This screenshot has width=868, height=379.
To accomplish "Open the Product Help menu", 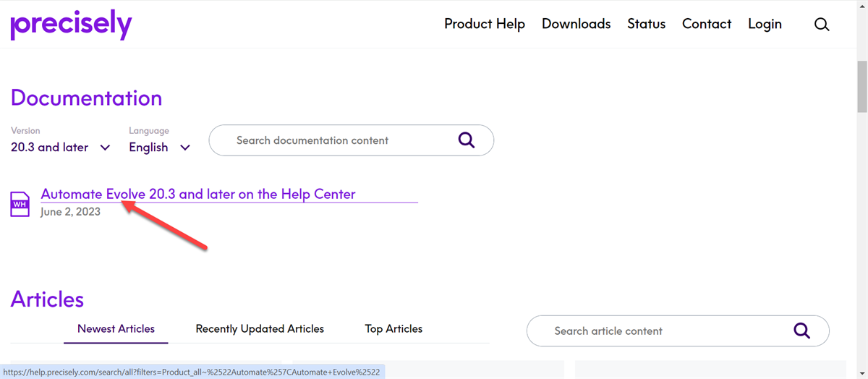I will (x=485, y=24).
